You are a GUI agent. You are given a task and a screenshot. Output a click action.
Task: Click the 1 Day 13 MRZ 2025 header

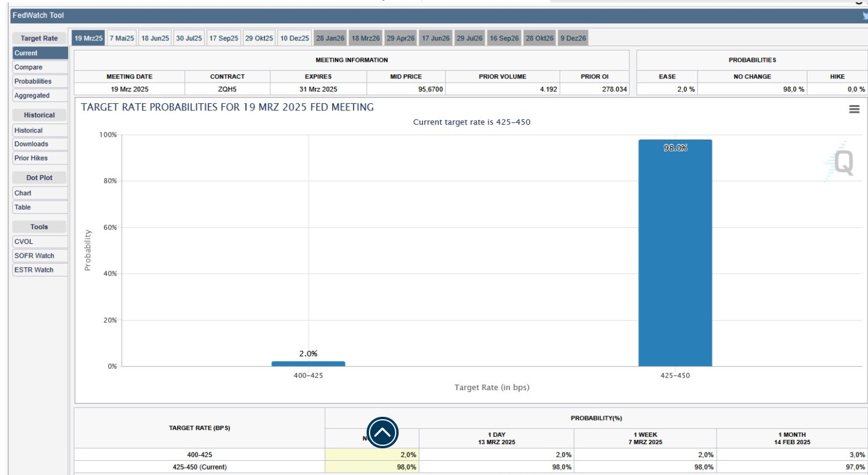pyautogui.click(x=497, y=438)
